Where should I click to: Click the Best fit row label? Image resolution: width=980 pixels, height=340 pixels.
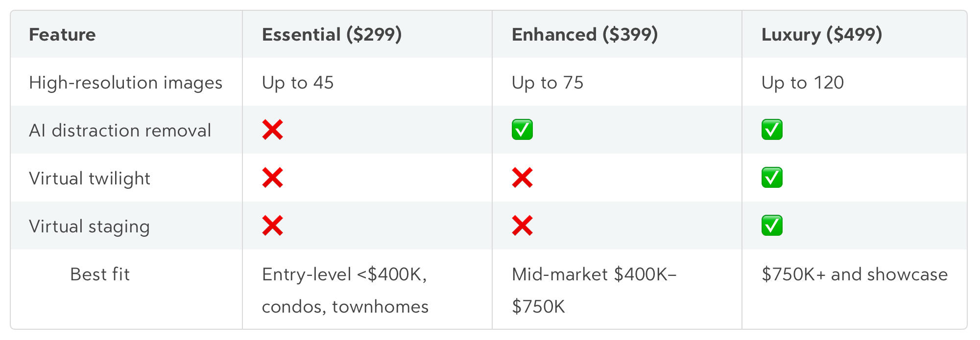point(100,274)
